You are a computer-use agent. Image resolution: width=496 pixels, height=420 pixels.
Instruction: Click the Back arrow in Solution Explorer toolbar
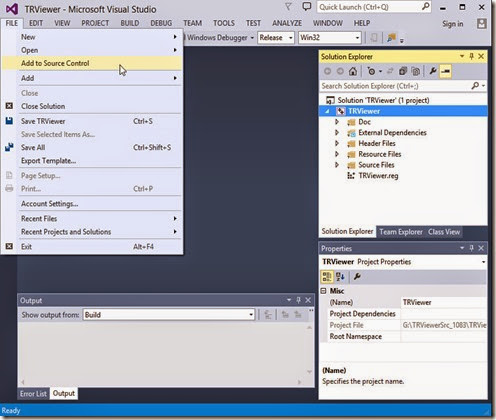pos(327,71)
